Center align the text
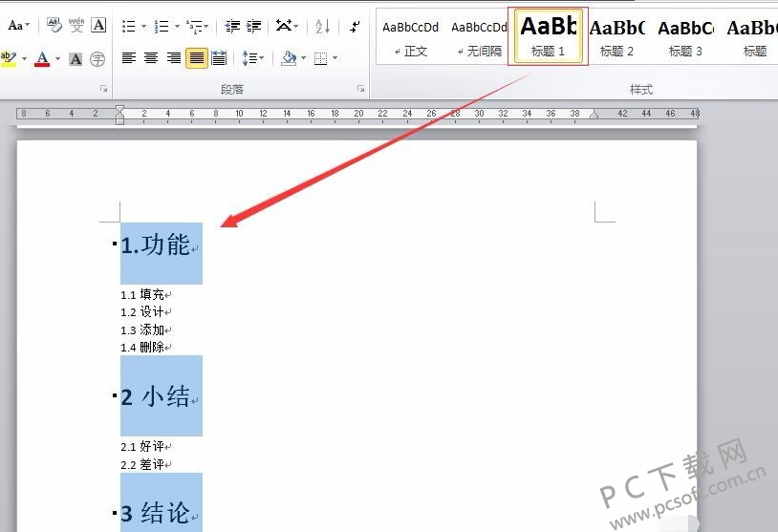Image resolution: width=778 pixels, height=532 pixels. pos(151,58)
